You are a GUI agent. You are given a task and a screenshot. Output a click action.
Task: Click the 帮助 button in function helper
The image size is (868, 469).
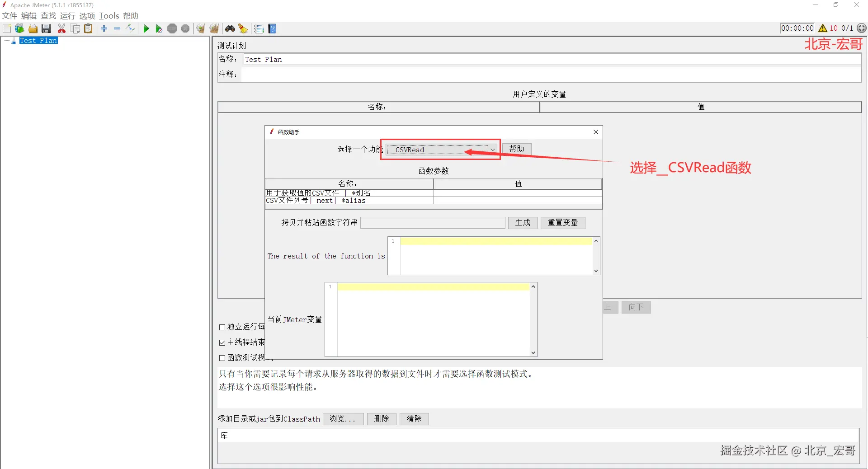pyautogui.click(x=517, y=149)
